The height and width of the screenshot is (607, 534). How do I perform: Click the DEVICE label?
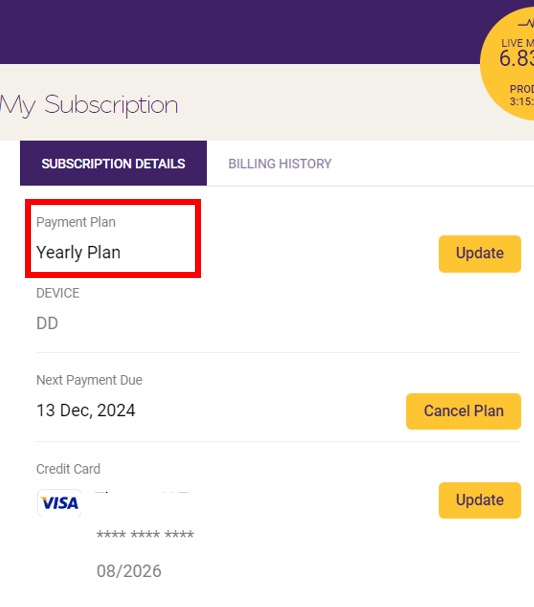pos(58,293)
